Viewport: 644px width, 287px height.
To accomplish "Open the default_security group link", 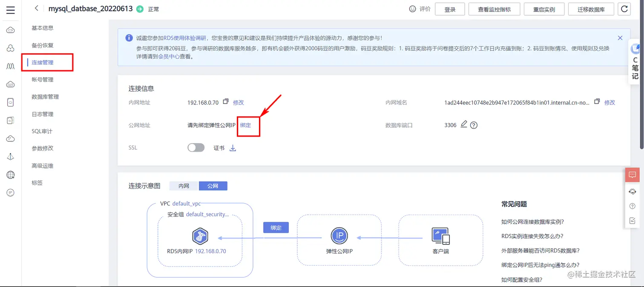I will 207,214.
